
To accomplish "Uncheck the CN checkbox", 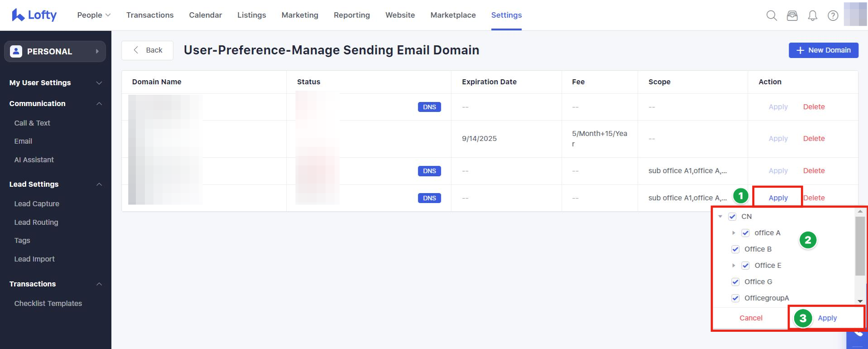I will [732, 217].
